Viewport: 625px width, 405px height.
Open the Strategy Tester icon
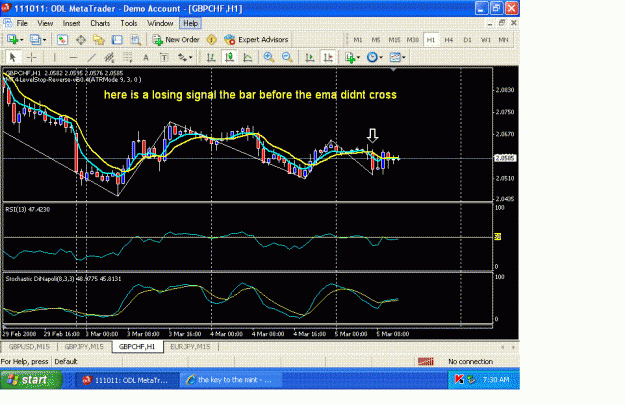[x=136, y=39]
